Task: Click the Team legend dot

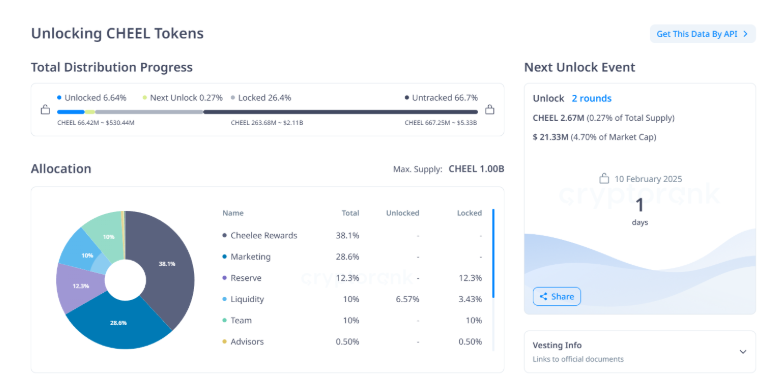Action: coord(225,320)
